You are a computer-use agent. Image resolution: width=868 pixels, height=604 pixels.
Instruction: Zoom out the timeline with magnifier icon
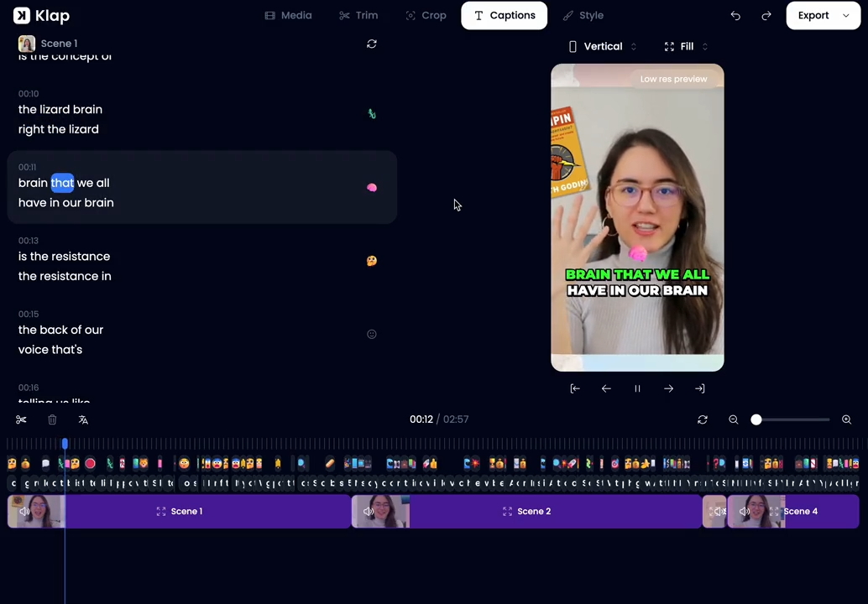pos(733,419)
